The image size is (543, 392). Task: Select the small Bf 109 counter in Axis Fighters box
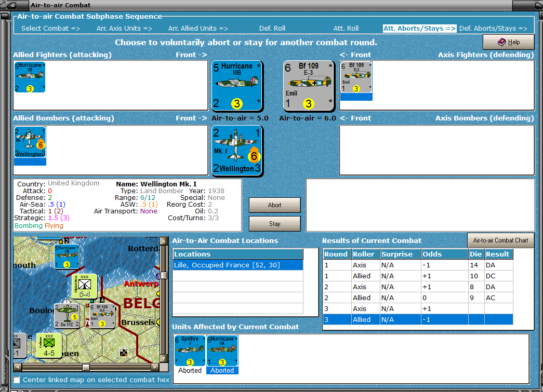click(x=356, y=78)
